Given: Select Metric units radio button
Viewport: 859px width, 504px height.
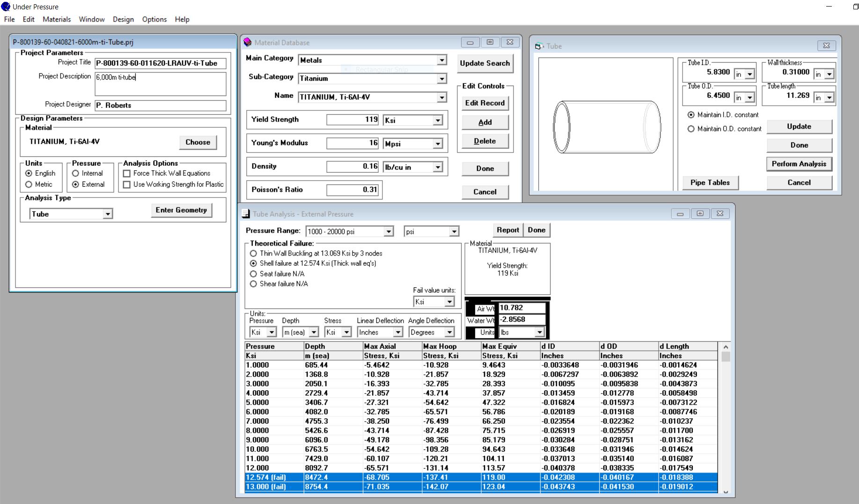Looking at the screenshot, I should (29, 184).
